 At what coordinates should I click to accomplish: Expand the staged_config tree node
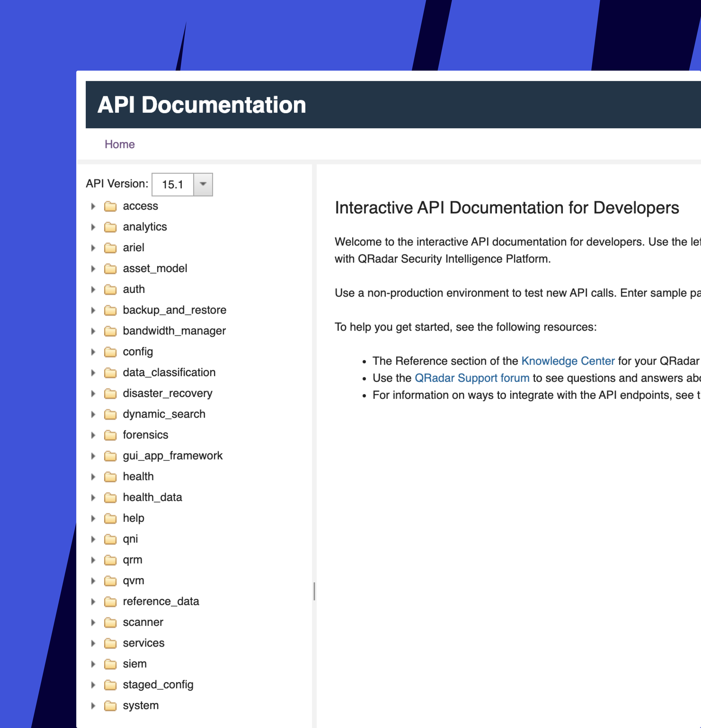(93, 684)
